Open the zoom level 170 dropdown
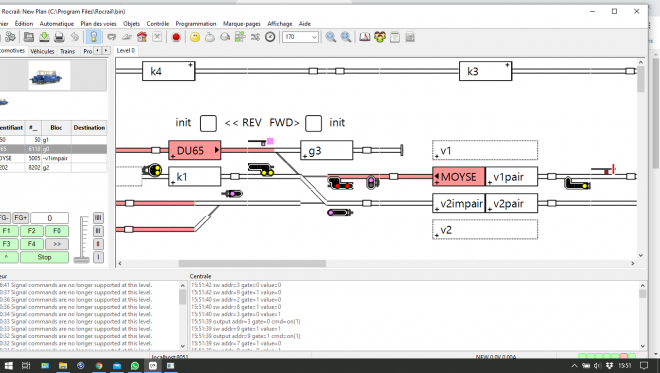 (x=301, y=37)
